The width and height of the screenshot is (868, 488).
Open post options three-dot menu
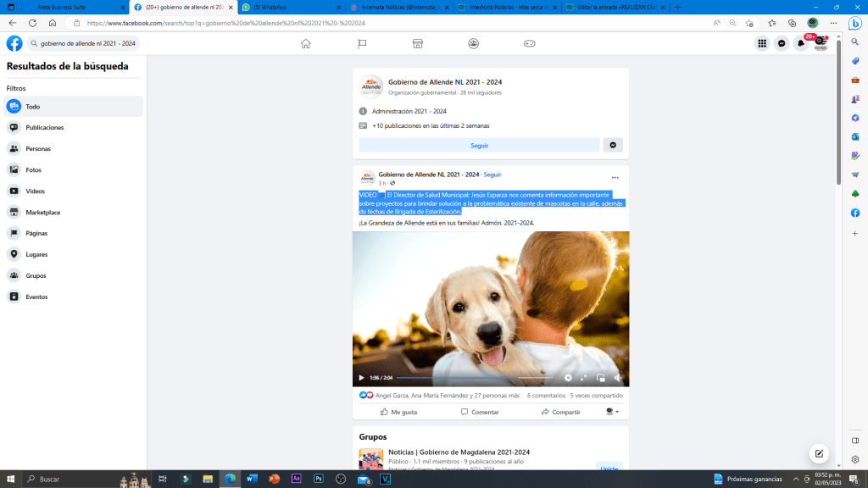click(x=615, y=177)
